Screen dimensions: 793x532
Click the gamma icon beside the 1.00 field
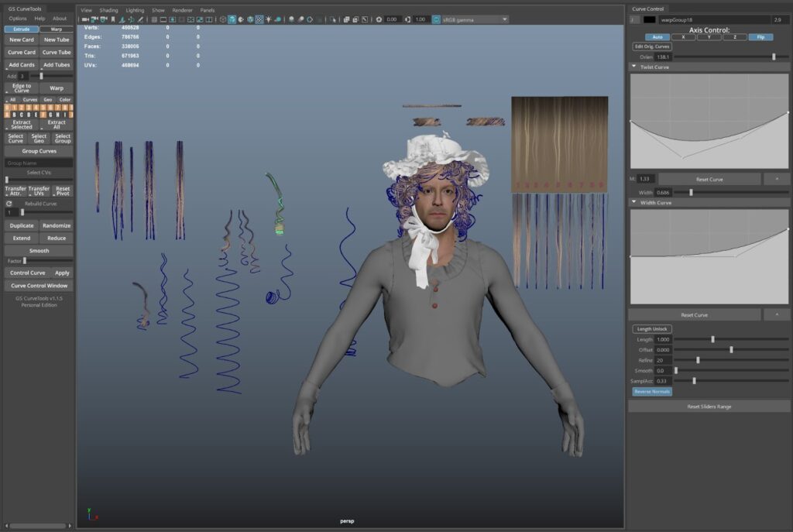407,19
